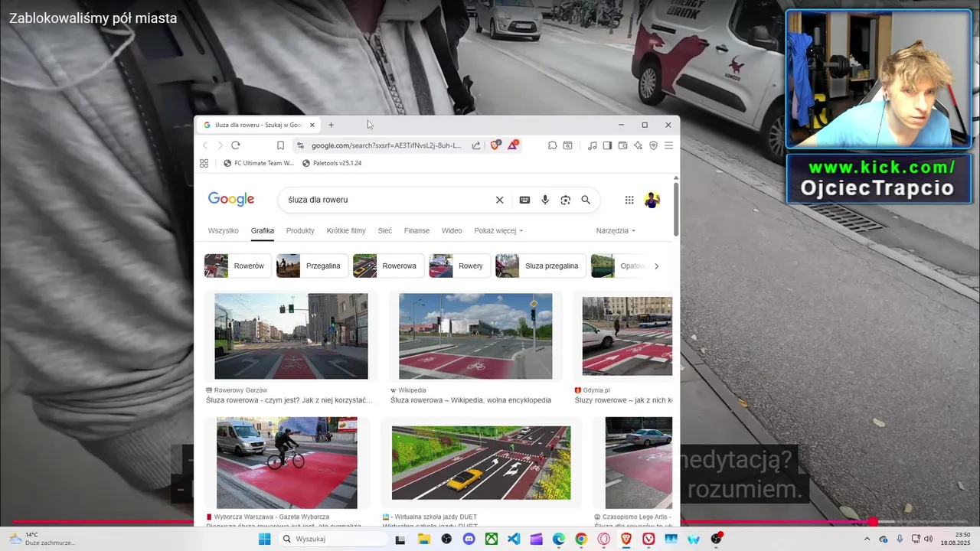Open the 'Narzędzia' search tools dropdown
The height and width of the screenshot is (551, 980).
tap(616, 230)
